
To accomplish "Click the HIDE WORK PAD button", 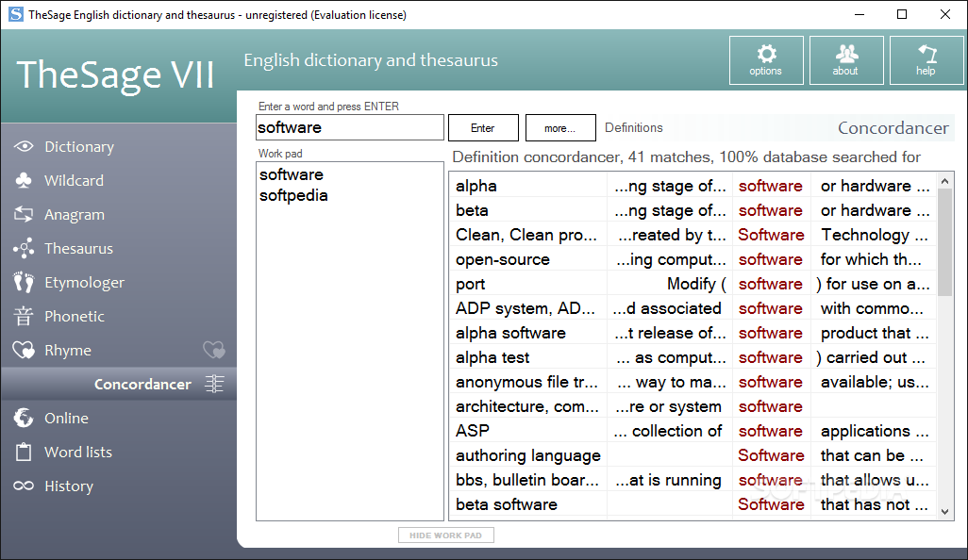I will point(445,535).
